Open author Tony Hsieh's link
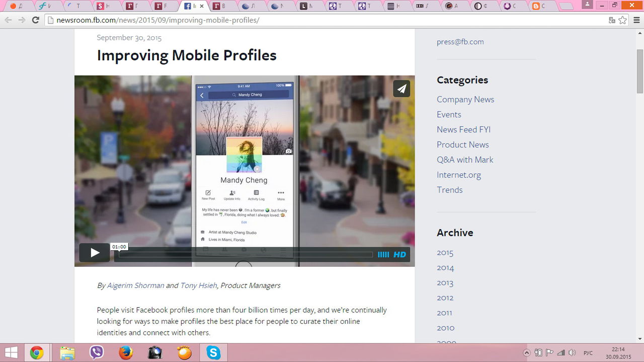 tap(199, 285)
